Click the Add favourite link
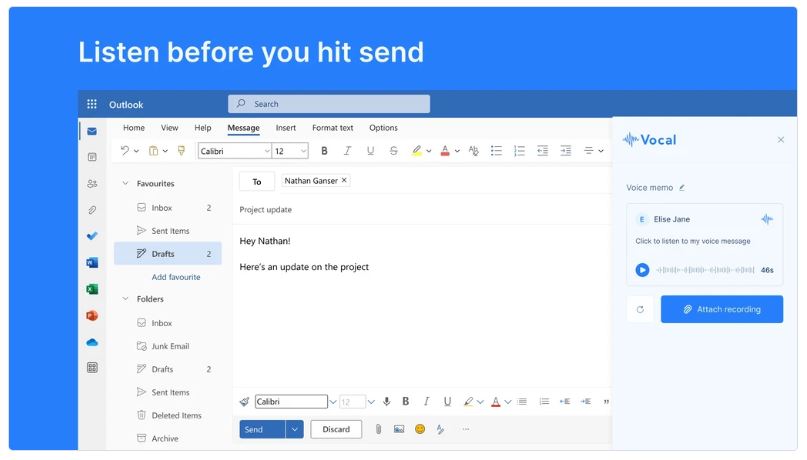This screenshot has width=807, height=460. click(x=176, y=277)
